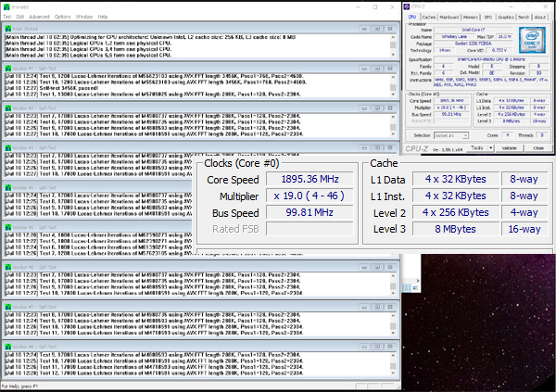The height and width of the screenshot is (392, 556).
Task: Click the Name field 'Intel Core i7' in CPU-Z
Action: (473, 30)
